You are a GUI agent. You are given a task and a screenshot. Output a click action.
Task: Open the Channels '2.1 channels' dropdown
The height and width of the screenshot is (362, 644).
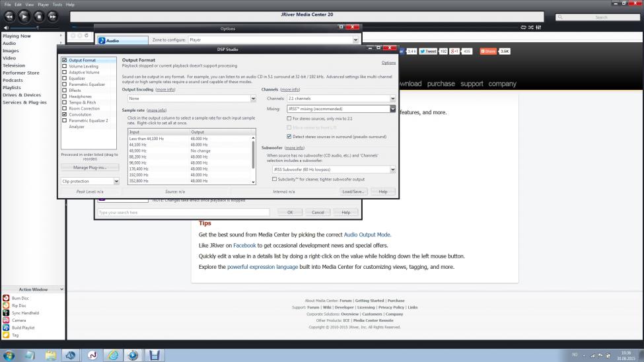click(341, 98)
